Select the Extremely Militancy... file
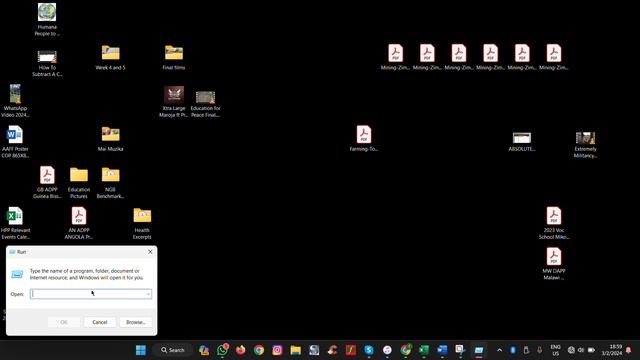This screenshot has height=360, width=640. click(585, 144)
